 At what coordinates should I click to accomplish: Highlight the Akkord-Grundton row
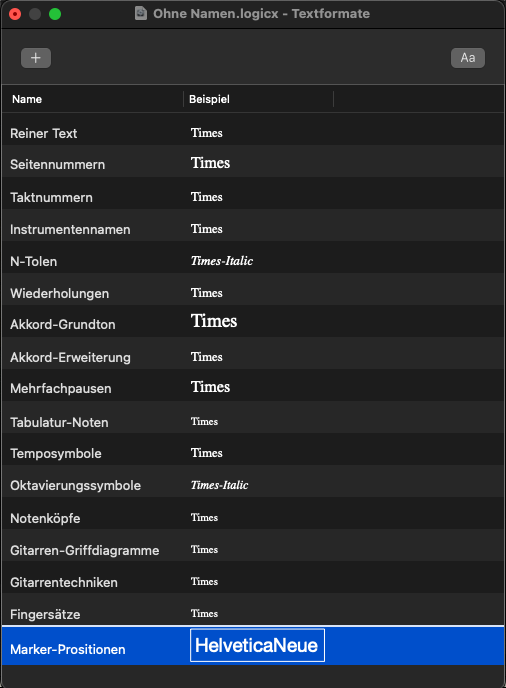pyautogui.click(x=253, y=324)
